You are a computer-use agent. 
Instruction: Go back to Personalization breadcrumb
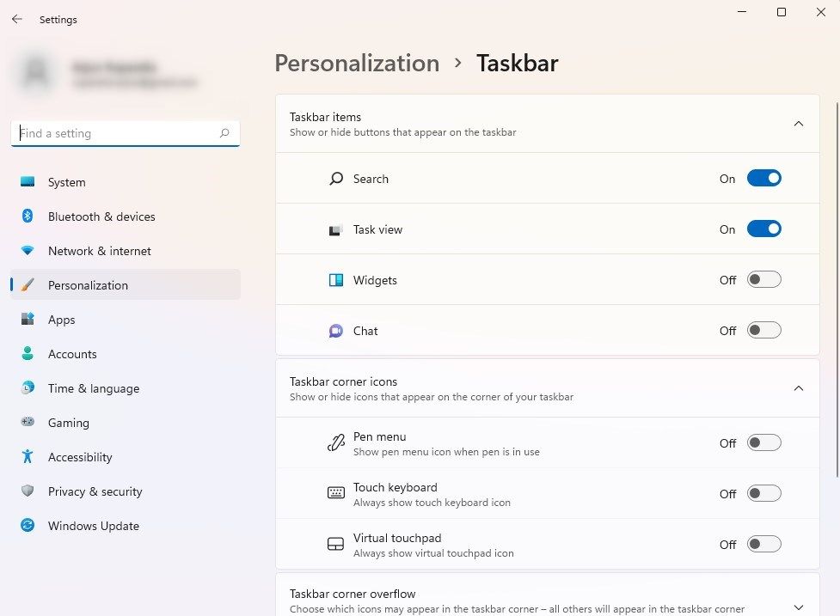[x=357, y=64]
